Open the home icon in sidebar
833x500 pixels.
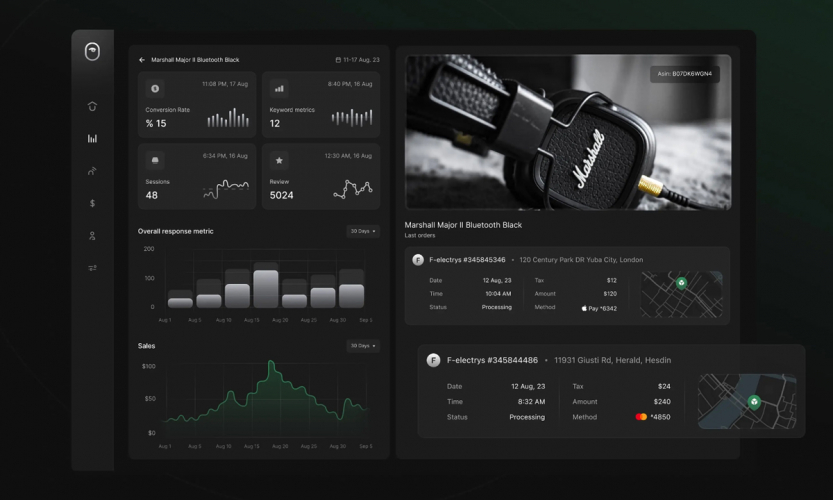(x=92, y=106)
